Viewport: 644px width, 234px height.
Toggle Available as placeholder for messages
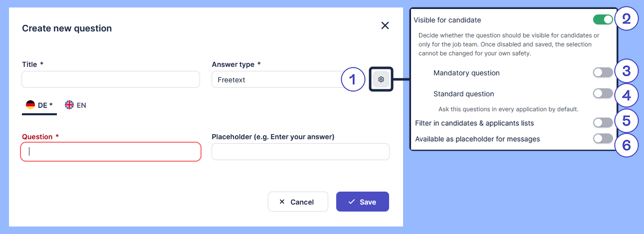point(603,139)
